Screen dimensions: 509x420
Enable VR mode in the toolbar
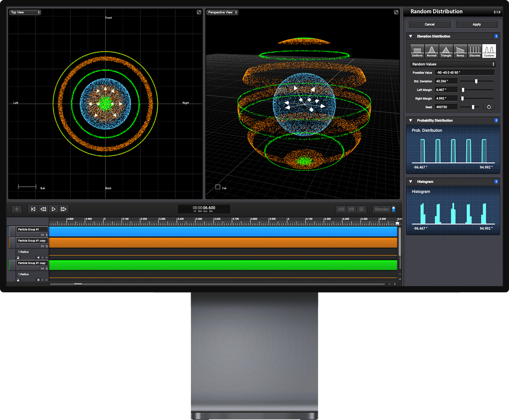352,209
